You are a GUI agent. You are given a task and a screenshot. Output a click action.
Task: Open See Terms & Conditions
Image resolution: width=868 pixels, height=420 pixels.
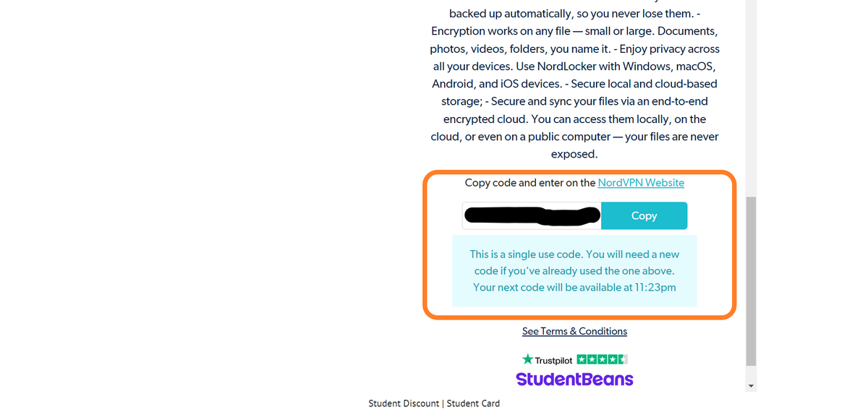click(574, 331)
